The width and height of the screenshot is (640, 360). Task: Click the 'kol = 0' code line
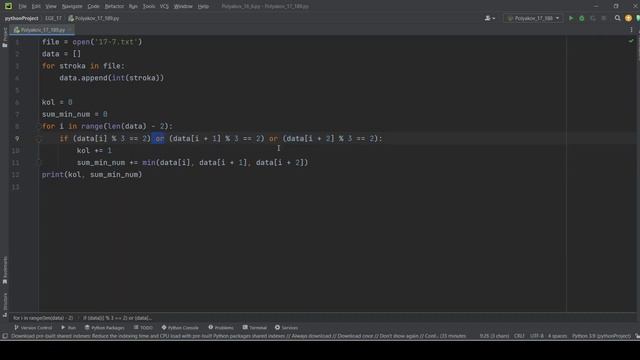point(57,102)
